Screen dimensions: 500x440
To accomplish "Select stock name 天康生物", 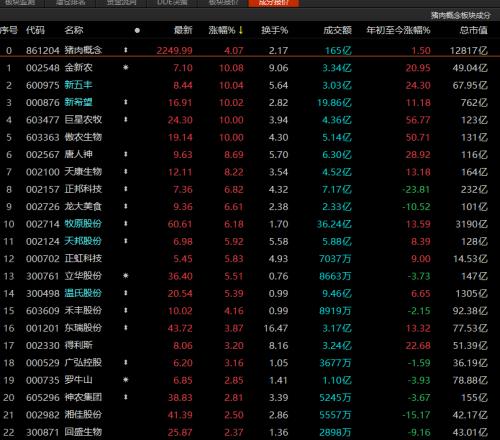I will click(x=83, y=172).
